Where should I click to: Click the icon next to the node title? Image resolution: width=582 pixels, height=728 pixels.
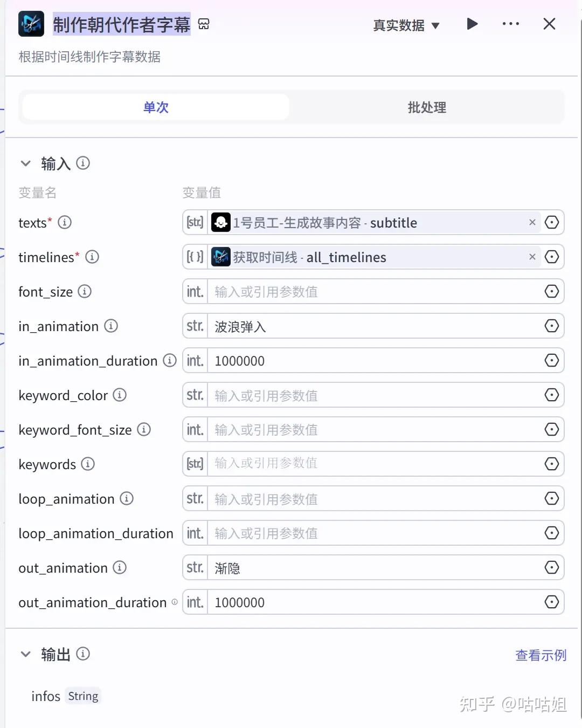tap(204, 24)
